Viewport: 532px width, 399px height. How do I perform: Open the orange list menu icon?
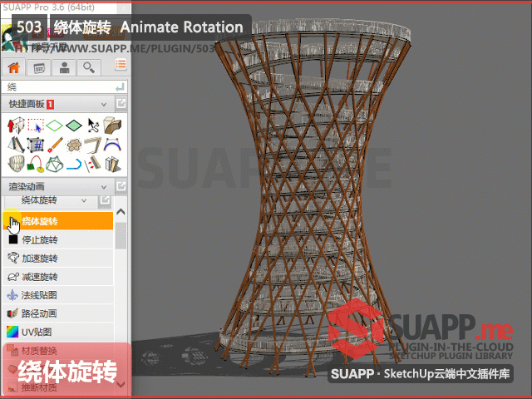click(x=121, y=64)
